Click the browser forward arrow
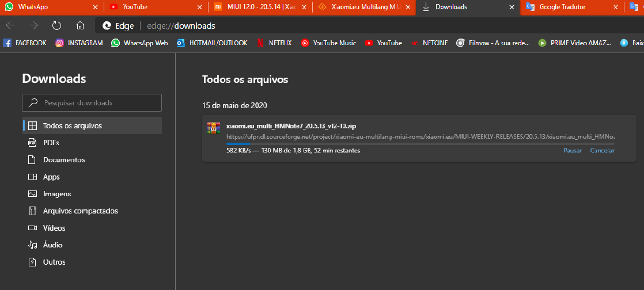This screenshot has width=644, height=290. click(33, 26)
